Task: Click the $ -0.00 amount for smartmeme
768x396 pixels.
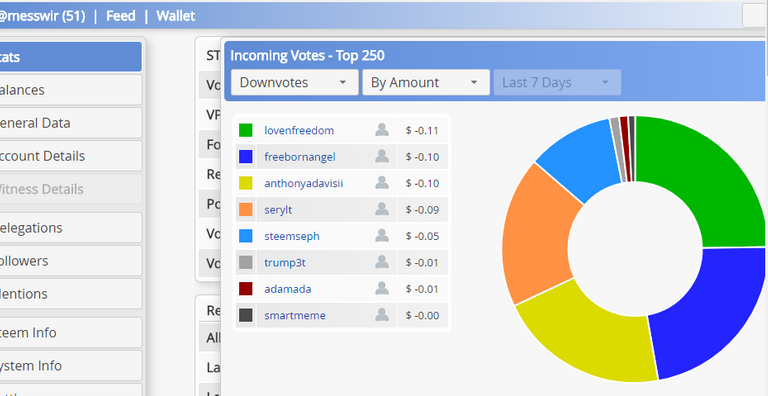Action: 422,316
